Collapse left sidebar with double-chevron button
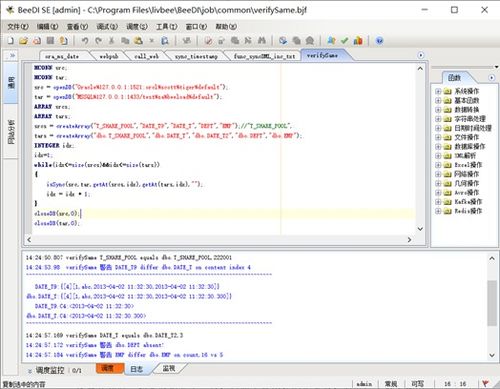 tap(12, 55)
